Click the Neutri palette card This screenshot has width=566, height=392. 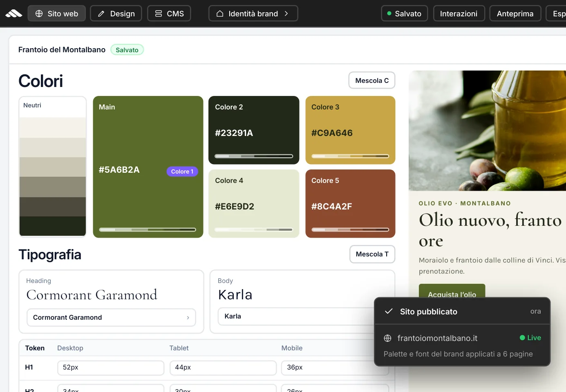coord(53,167)
